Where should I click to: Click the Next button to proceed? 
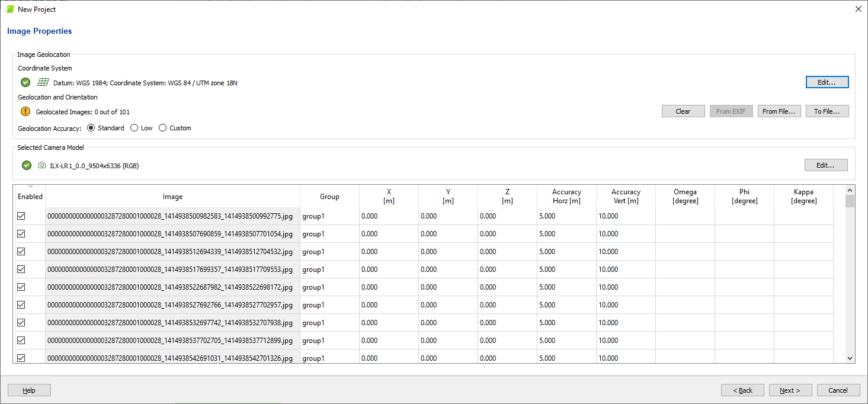tap(790, 390)
